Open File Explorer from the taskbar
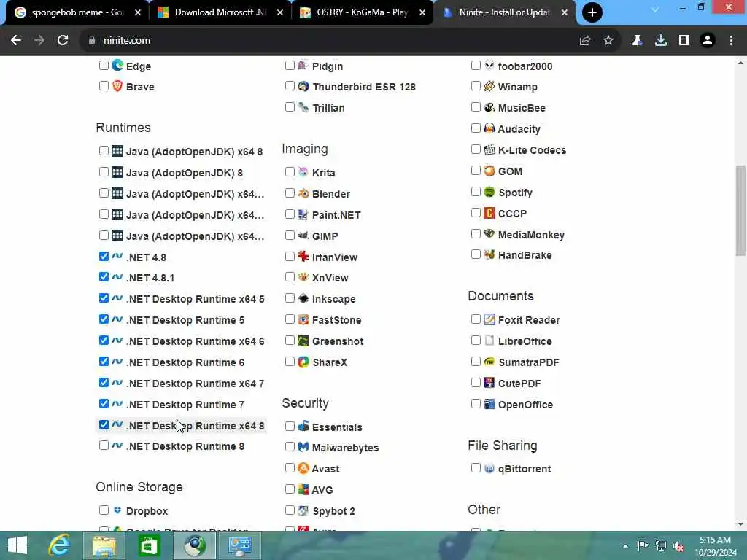The height and width of the screenshot is (560, 747). click(x=104, y=545)
